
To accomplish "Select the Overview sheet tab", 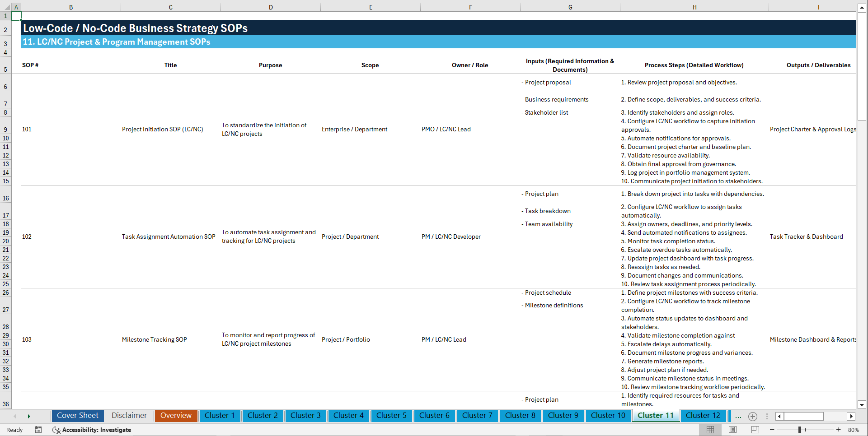I will [176, 416].
